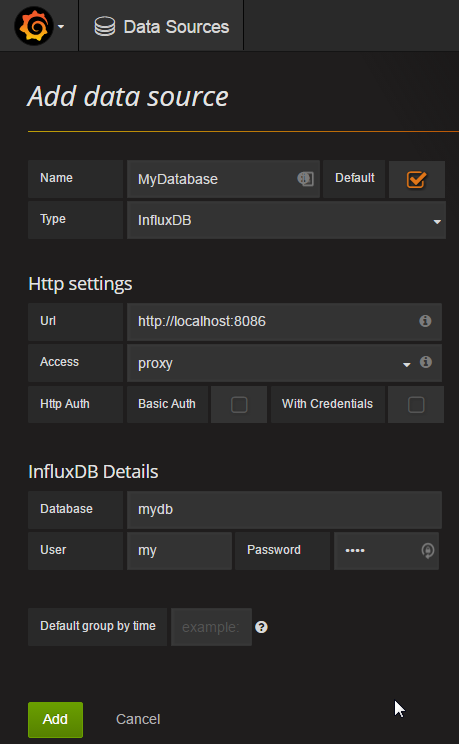Uncheck the Default data source checkbox
This screenshot has width=459, height=744.
[416, 179]
